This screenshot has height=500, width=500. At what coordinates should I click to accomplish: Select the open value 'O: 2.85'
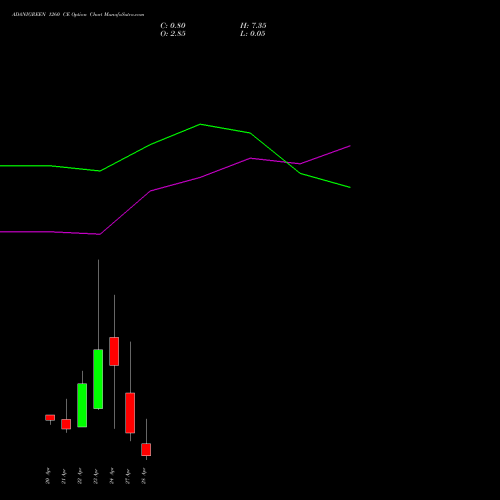tap(173, 34)
